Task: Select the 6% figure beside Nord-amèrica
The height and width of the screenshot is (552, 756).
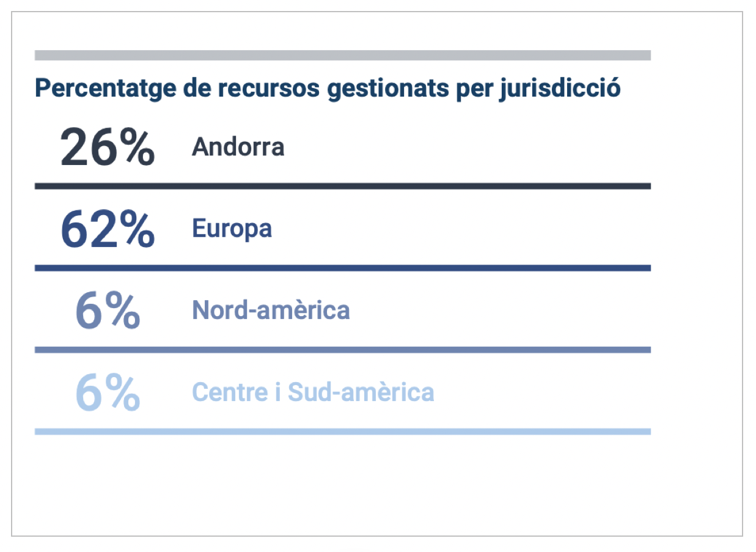Action: coord(107,311)
